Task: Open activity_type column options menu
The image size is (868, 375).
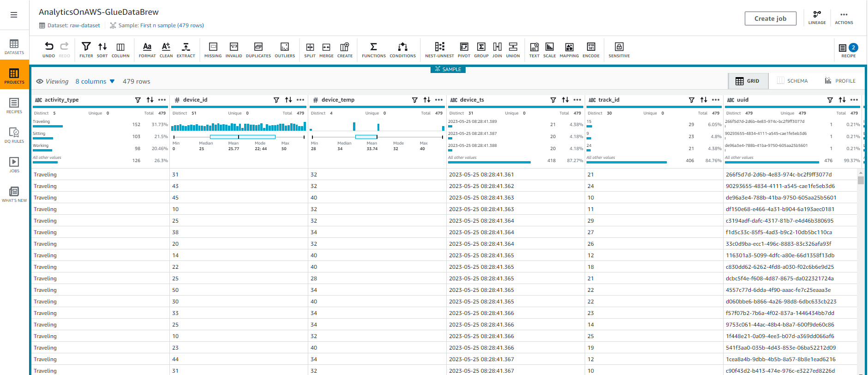Action: pos(162,100)
